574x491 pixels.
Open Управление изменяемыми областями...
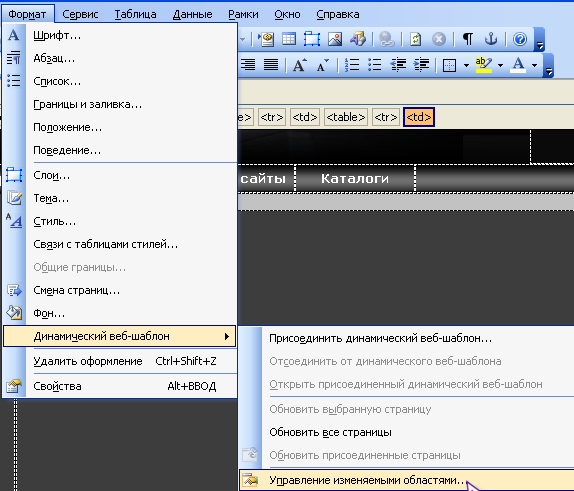(x=407, y=480)
